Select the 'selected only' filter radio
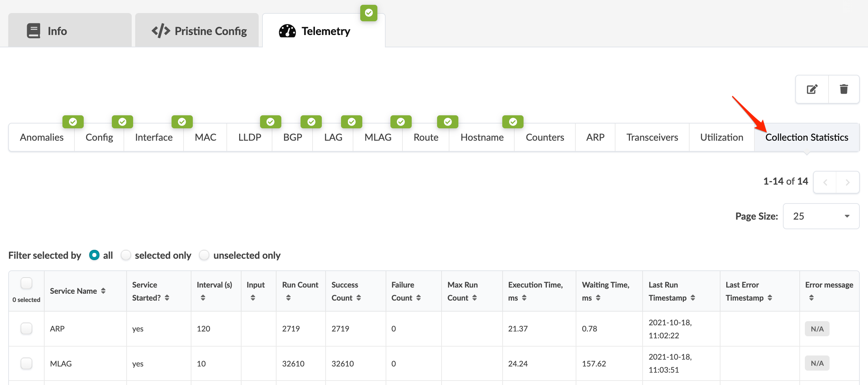 tap(126, 255)
